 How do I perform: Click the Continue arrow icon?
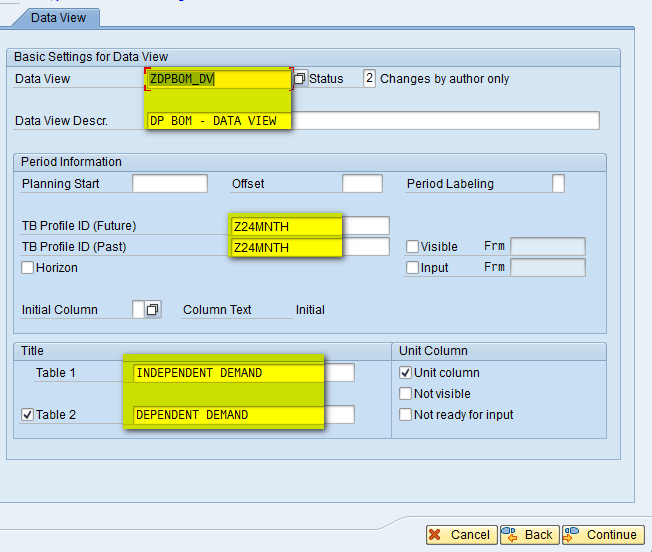pyautogui.click(x=571, y=535)
